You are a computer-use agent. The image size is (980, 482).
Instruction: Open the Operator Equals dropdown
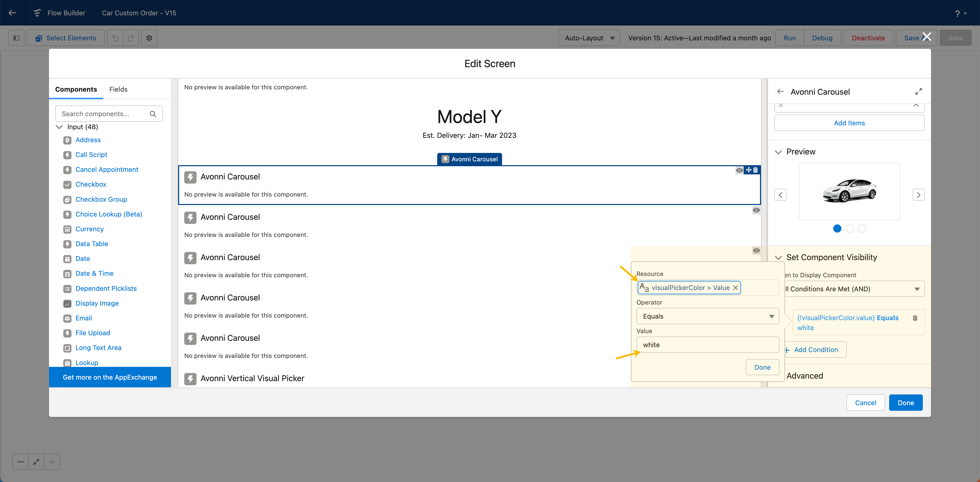pos(707,317)
